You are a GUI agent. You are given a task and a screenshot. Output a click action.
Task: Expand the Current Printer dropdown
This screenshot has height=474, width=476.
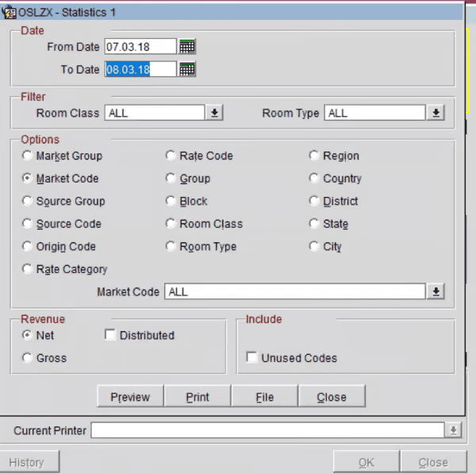tap(453, 430)
